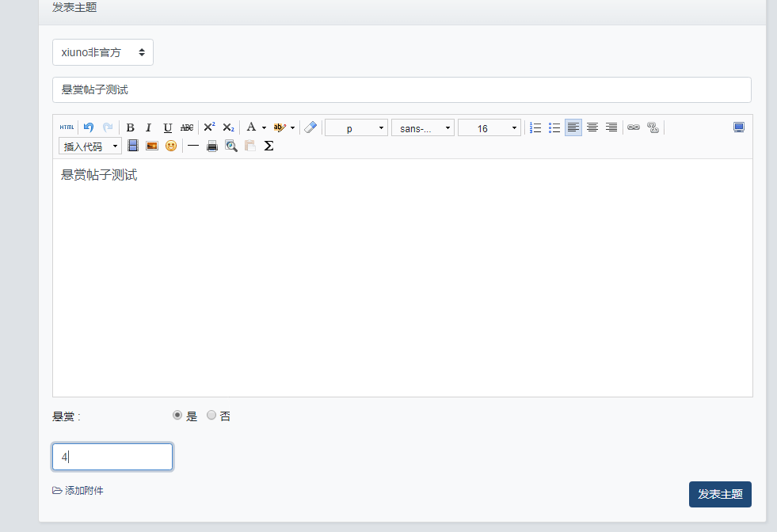Toggle strikethrough text formatting
Screen dimensions: 777x532
pyautogui.click(x=187, y=127)
